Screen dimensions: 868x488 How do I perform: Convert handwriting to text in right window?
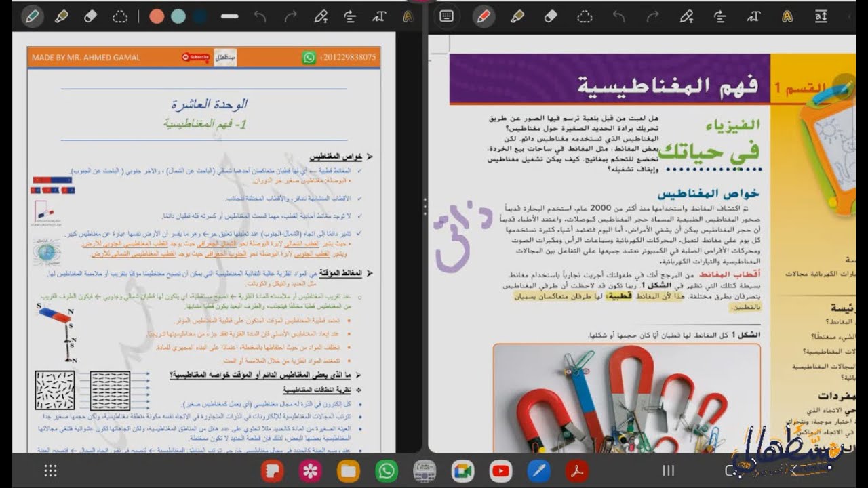753,16
